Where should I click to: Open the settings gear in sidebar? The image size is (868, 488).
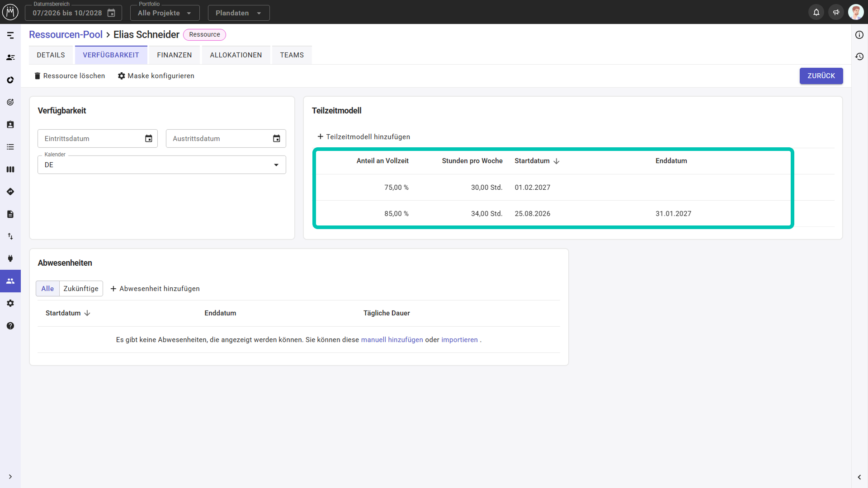pos(10,303)
